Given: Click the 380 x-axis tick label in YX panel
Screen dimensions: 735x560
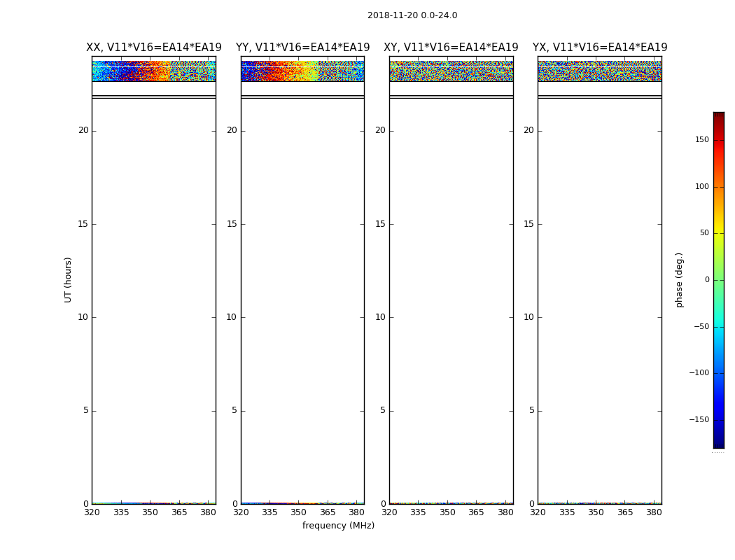Looking at the screenshot, I should [x=654, y=512].
